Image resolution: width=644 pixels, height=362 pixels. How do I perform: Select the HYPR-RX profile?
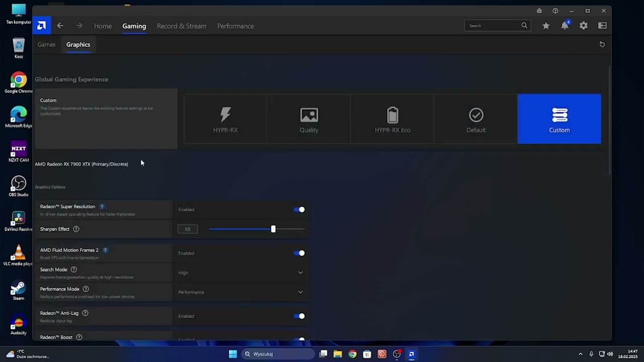[225, 119]
